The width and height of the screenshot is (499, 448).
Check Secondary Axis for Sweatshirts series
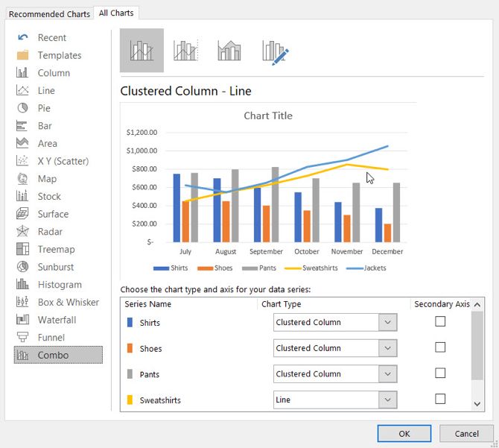(x=440, y=400)
